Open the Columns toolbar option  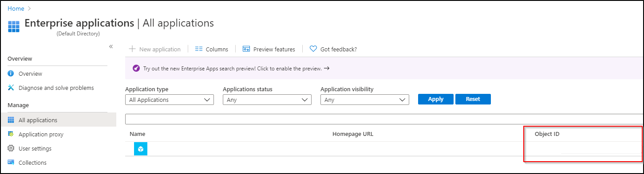click(x=212, y=49)
